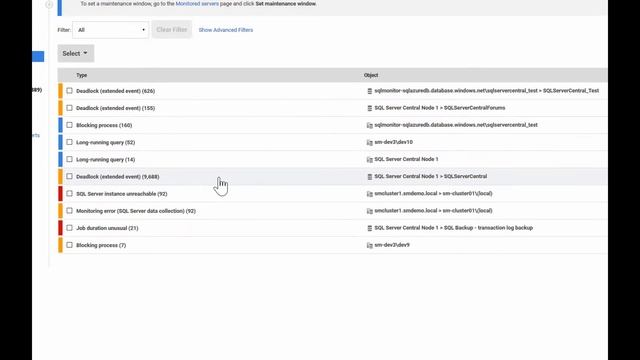Click database icon for sqlservercentral_test > SQLServerCentral_Test
The width and height of the screenshot is (640, 360).
point(370,91)
